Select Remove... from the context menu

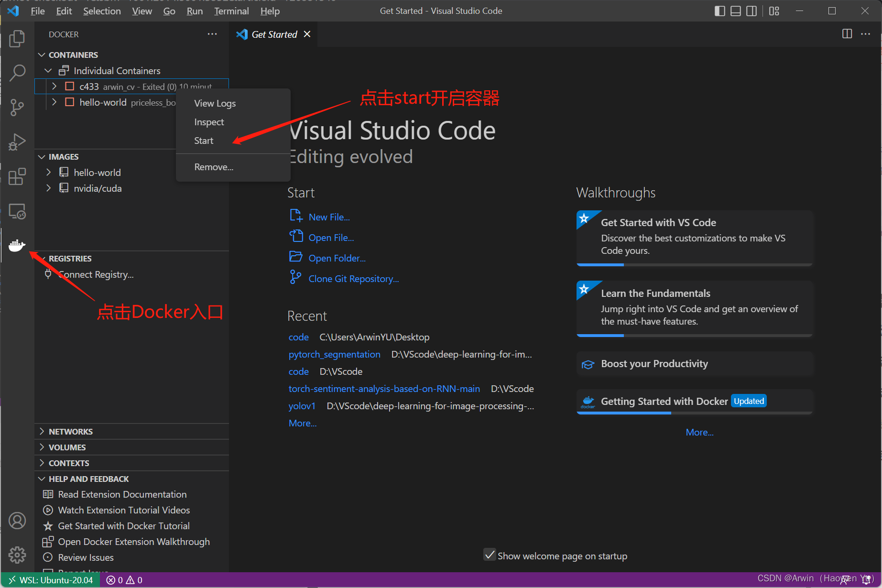(233, 167)
